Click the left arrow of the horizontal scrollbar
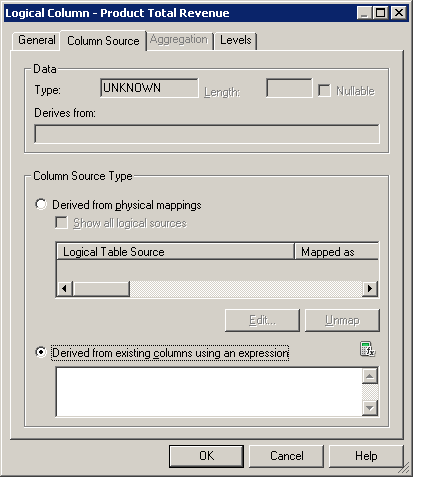Image resolution: width=430 pixels, height=494 pixels. (x=65, y=288)
